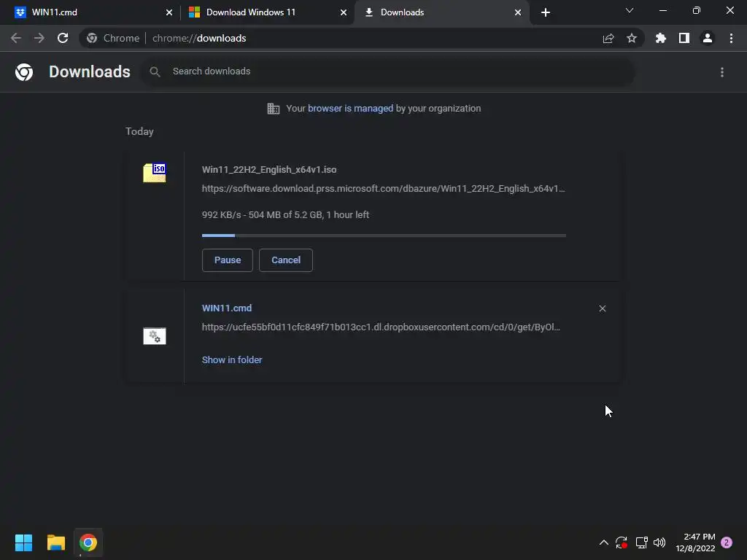Open the Downloads page more actions menu
747x560 pixels.
click(x=722, y=72)
